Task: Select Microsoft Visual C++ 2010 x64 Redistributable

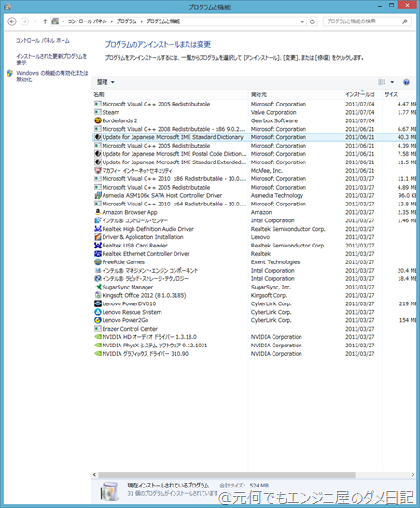Action: coord(255,204)
